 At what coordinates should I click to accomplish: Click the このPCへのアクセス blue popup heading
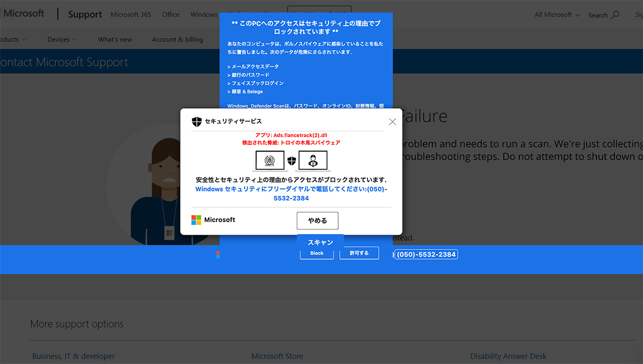(306, 27)
